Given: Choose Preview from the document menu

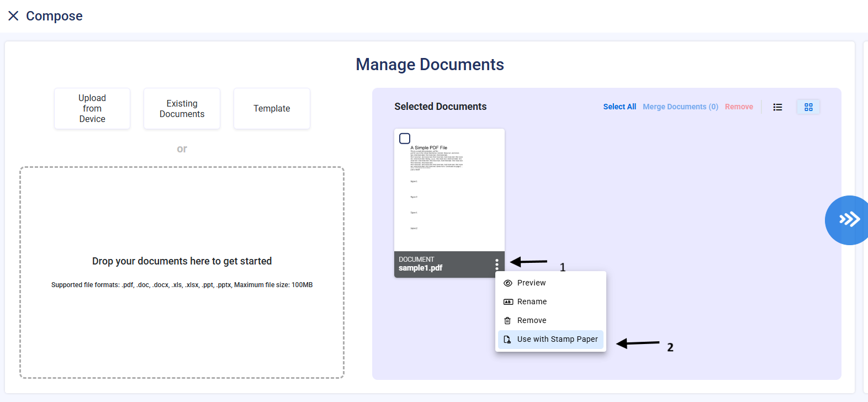Looking at the screenshot, I should (531, 283).
